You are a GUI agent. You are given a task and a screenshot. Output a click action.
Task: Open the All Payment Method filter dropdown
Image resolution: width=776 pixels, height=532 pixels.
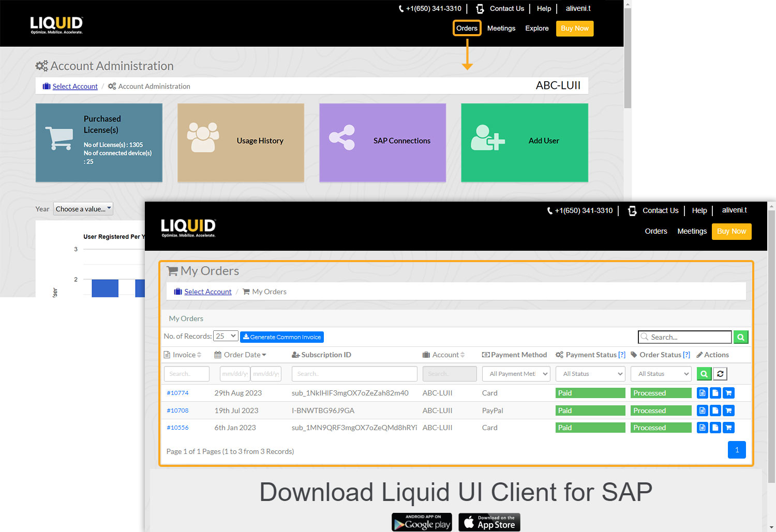click(x=516, y=374)
